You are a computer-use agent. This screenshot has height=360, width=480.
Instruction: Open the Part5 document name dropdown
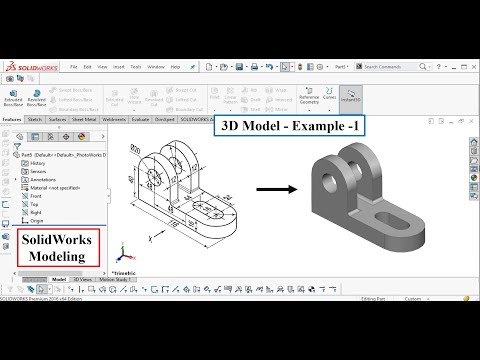[x=341, y=67]
